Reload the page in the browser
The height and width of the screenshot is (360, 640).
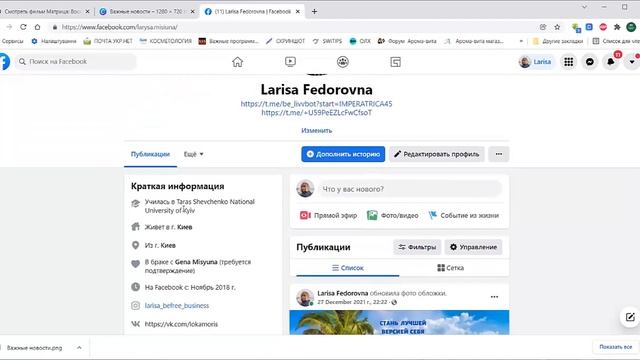pyautogui.click(x=23, y=27)
